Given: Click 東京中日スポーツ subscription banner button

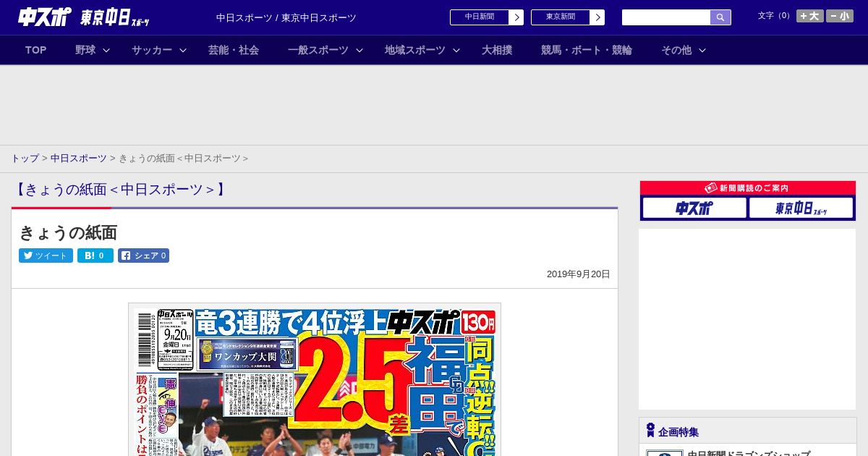Looking at the screenshot, I should [x=801, y=208].
